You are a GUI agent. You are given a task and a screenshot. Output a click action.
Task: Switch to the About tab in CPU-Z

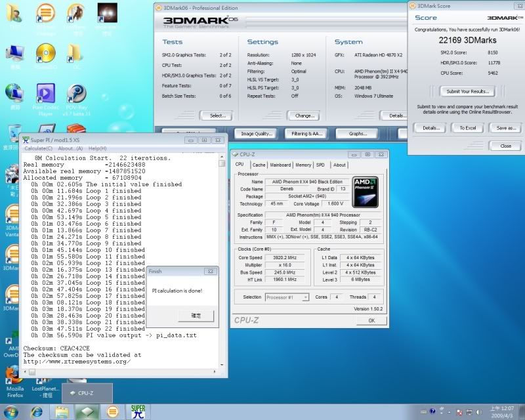point(339,165)
